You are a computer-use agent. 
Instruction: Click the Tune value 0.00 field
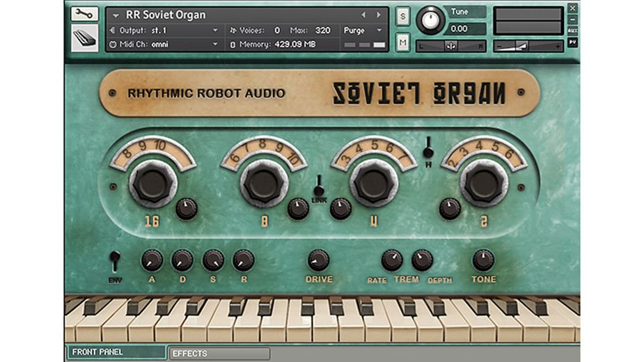(467, 29)
